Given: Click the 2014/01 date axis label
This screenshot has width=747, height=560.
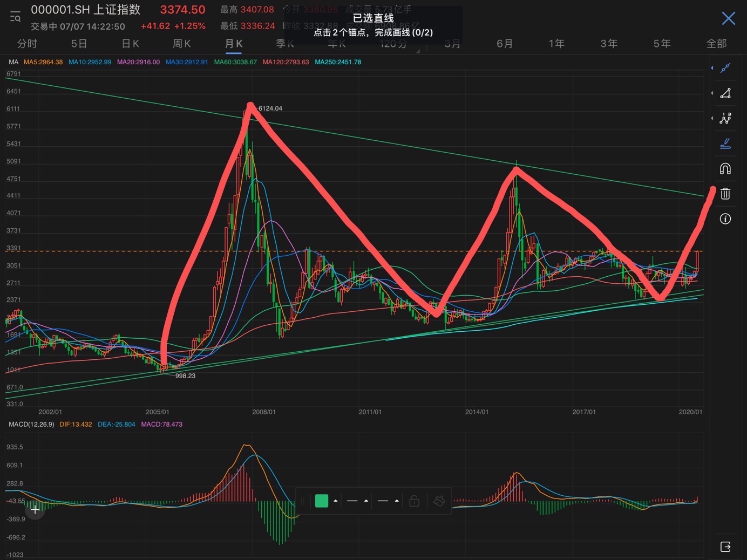Looking at the screenshot, I should click(x=477, y=412).
